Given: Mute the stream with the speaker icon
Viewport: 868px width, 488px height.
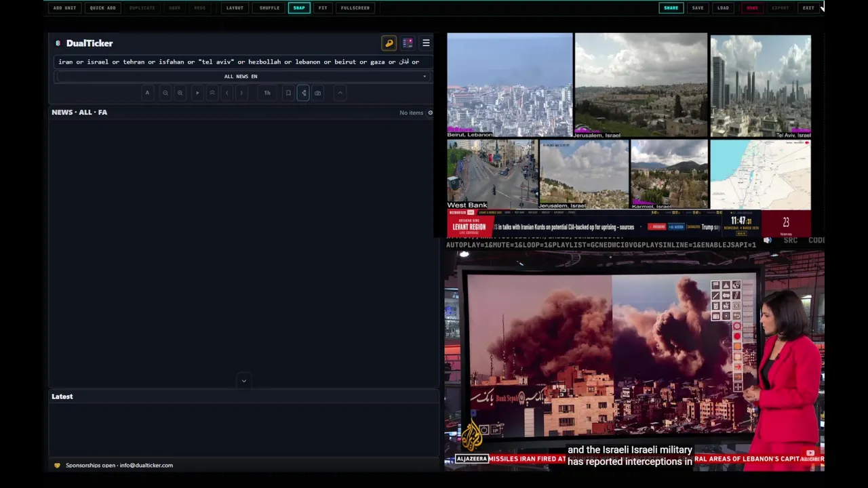Looking at the screenshot, I should tap(768, 241).
